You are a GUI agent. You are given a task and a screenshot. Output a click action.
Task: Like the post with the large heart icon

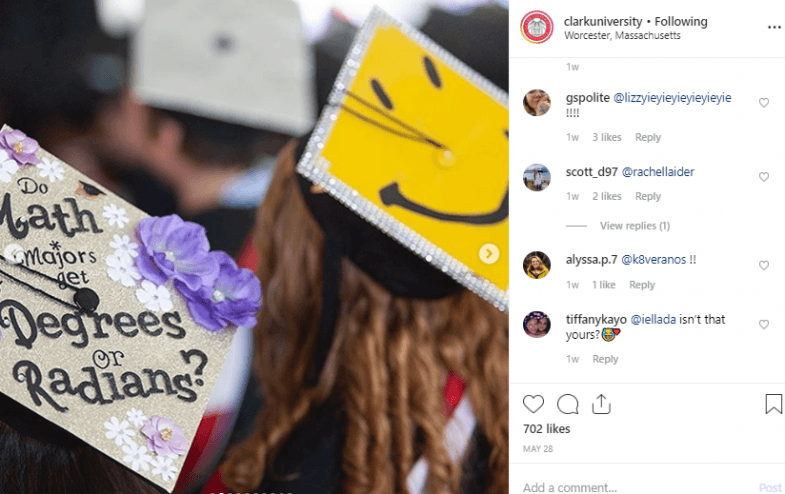[533, 404]
